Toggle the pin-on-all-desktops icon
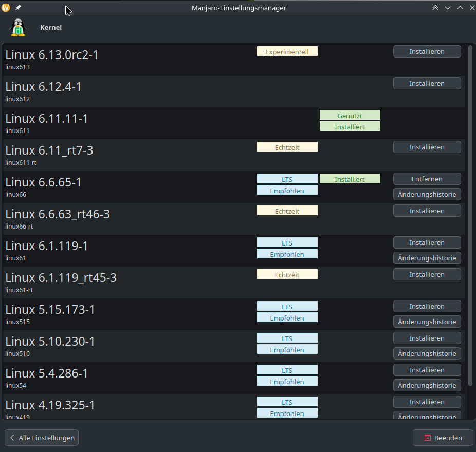This screenshot has width=476, height=452. tap(18, 8)
